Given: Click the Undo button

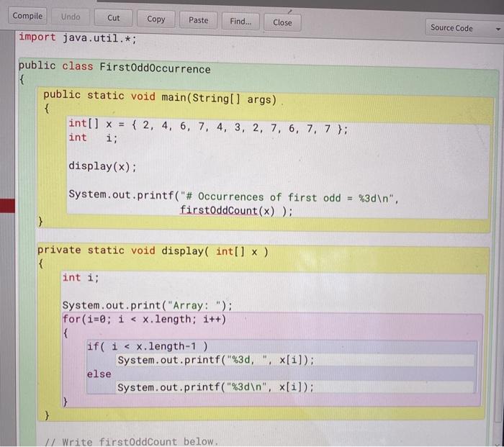Looking at the screenshot, I should point(71,17).
